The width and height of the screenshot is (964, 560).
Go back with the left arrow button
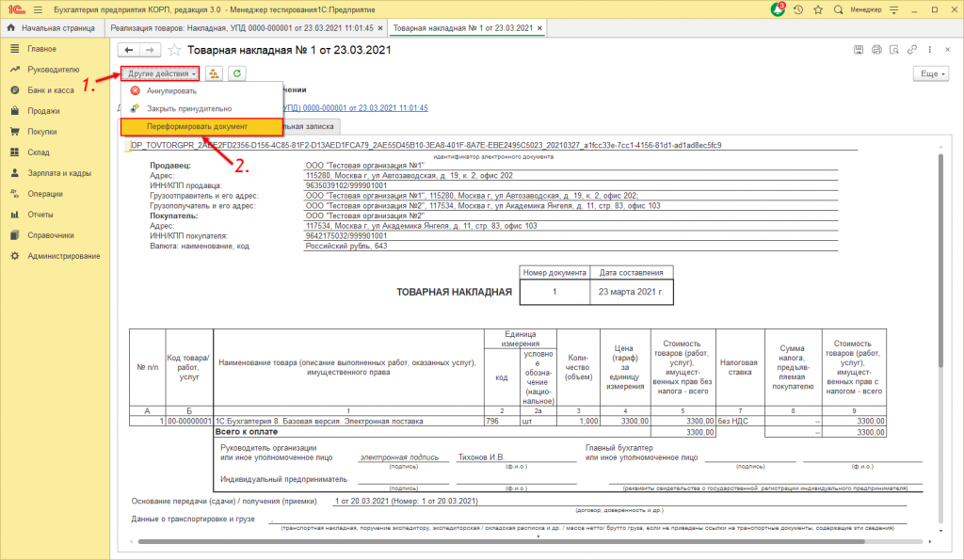point(128,50)
